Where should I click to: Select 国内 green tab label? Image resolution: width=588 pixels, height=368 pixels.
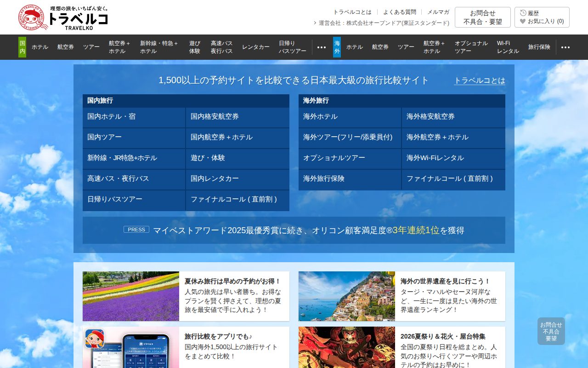[22, 47]
